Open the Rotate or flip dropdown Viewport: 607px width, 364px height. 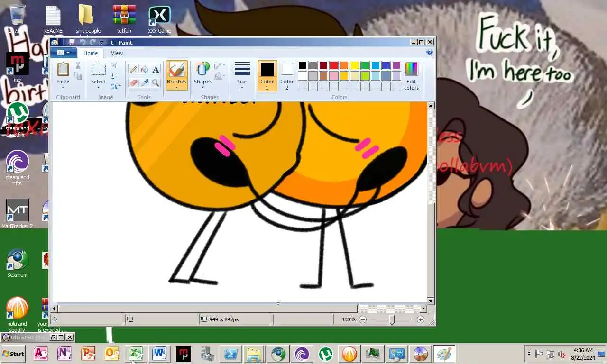coord(116,86)
